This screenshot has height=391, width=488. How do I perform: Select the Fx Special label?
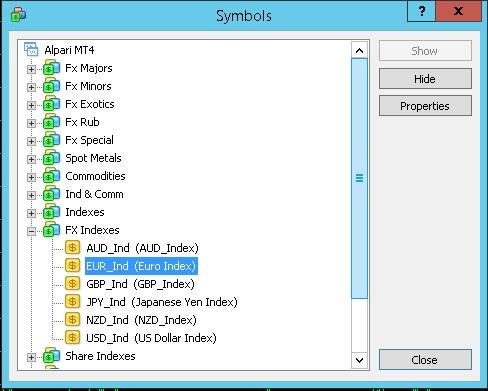click(89, 140)
